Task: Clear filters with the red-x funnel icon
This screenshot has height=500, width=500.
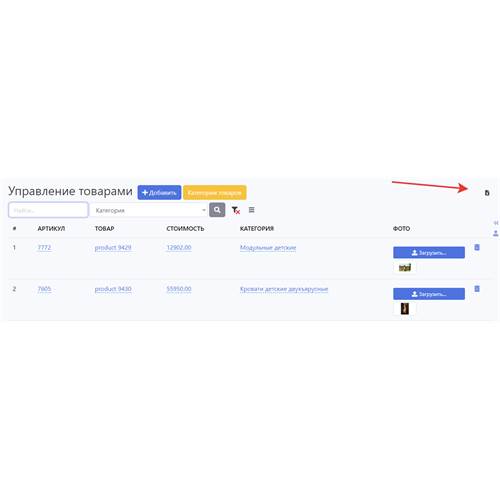Action: coord(236,210)
